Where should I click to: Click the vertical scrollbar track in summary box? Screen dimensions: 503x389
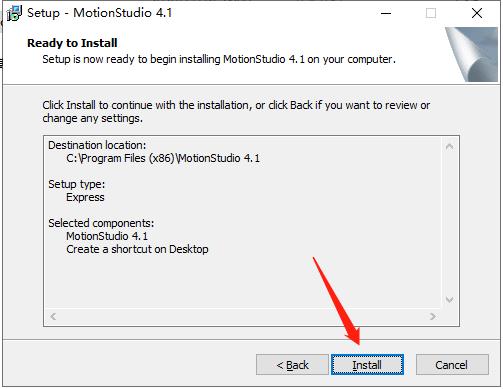point(449,223)
